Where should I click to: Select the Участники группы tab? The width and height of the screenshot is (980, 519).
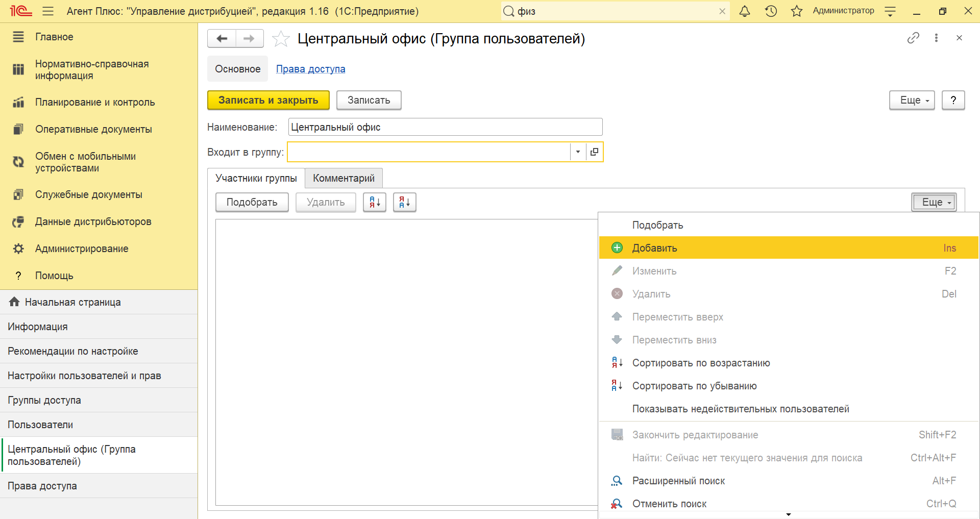point(256,178)
